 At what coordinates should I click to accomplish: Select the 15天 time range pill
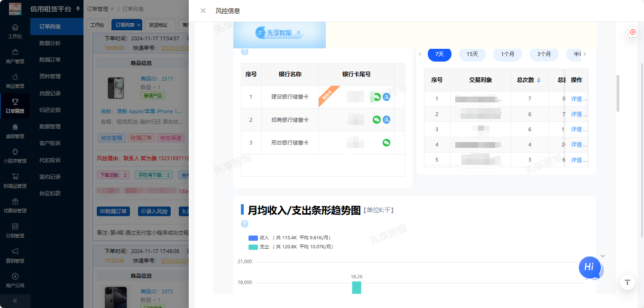tap(472, 54)
